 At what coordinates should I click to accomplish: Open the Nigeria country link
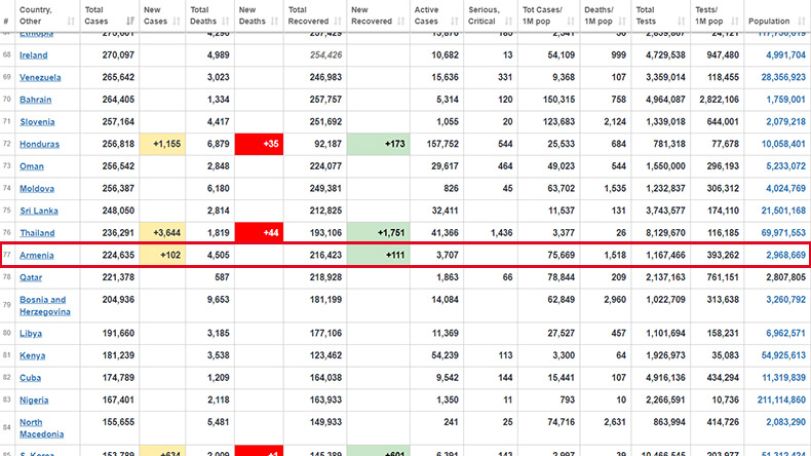pyautogui.click(x=34, y=400)
